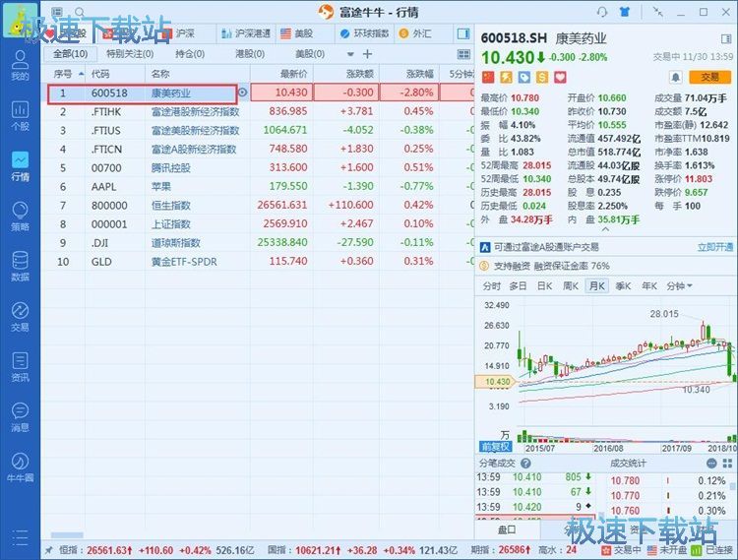738x560 pixels.
Task: Click the help icon beside 分笔成交
Action: pyautogui.click(x=525, y=464)
